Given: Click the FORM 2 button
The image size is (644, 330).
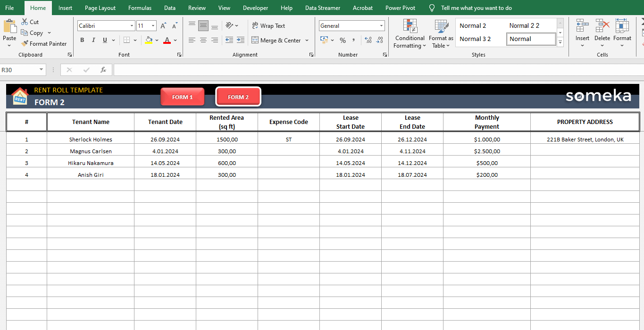Looking at the screenshot, I should tap(238, 96).
